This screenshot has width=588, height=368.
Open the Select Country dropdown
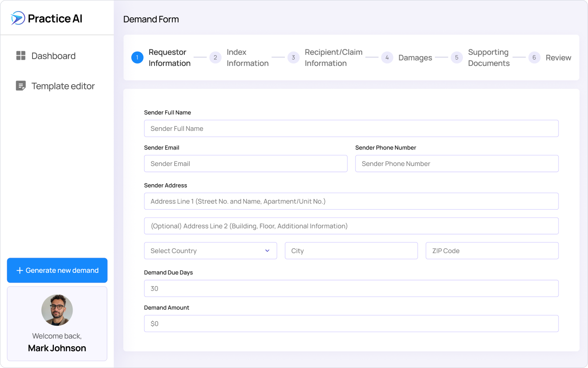pos(210,251)
